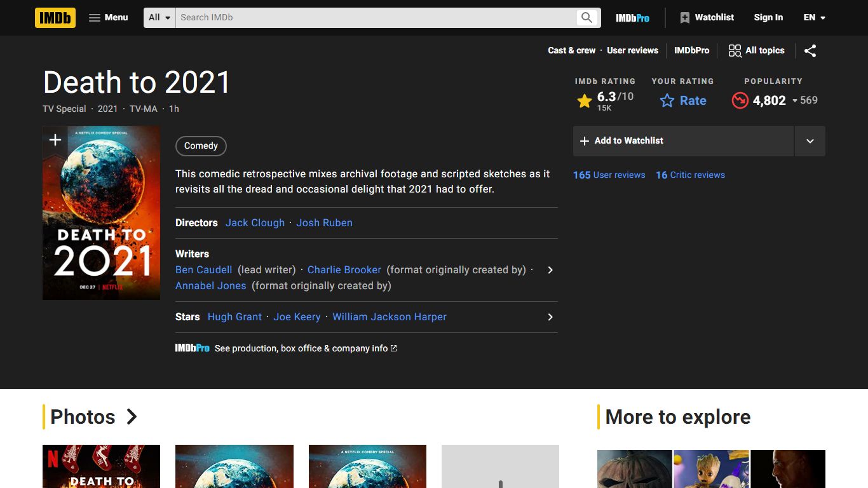Open the gray placeholder photo thumbnail
Screen dimensions: 868x488
pyautogui.click(x=500, y=466)
